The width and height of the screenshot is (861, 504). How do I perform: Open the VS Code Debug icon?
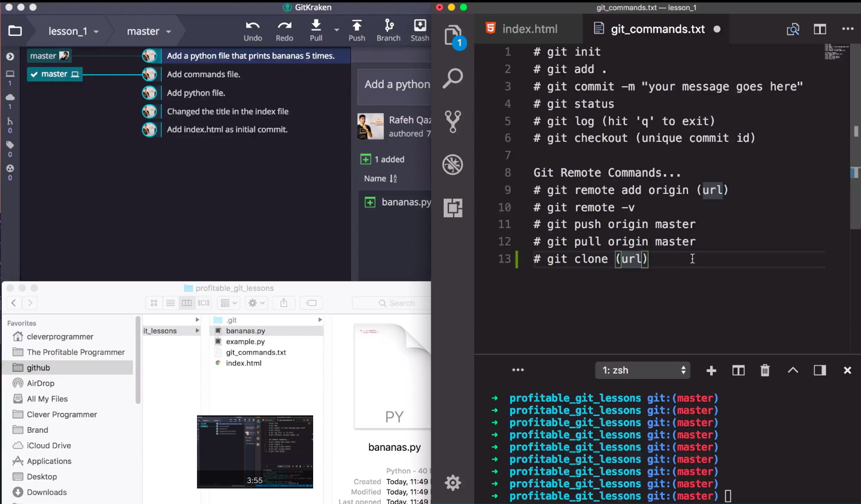coord(453,165)
